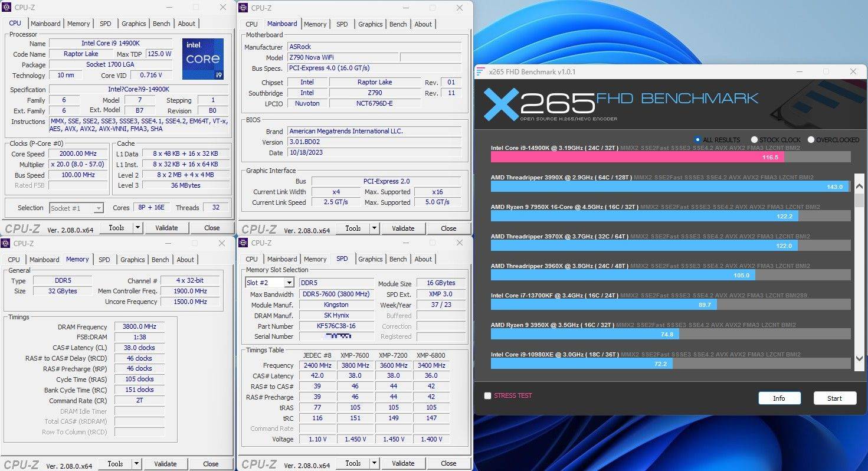This screenshot has height=471, width=868.
Task: Expand Tools dropdown arrow in the SPD tab window
Action: tap(374, 463)
